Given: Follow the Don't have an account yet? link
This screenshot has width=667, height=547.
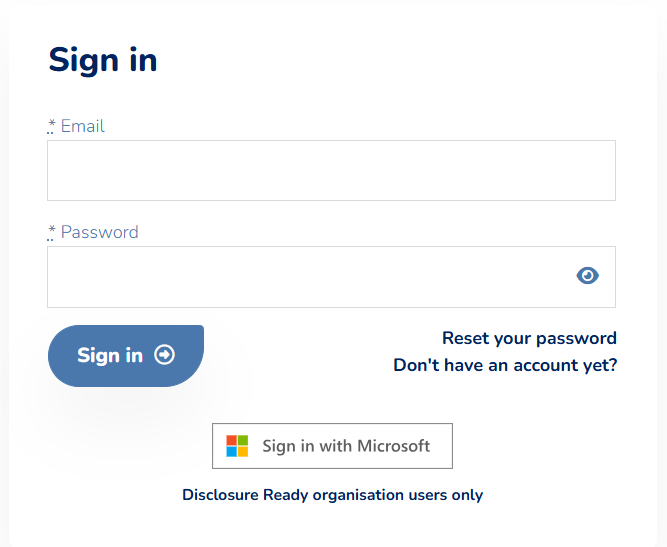Looking at the screenshot, I should click(505, 365).
